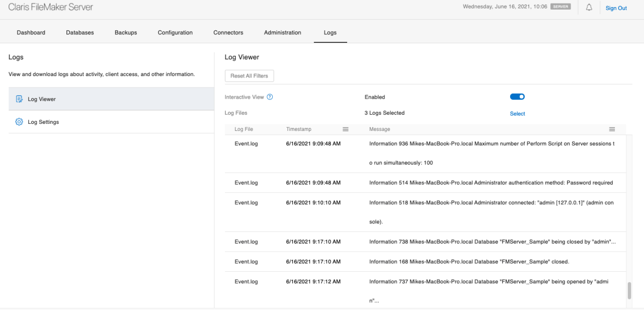Open the Message column menu icon
The image size is (644, 310).
(612, 129)
